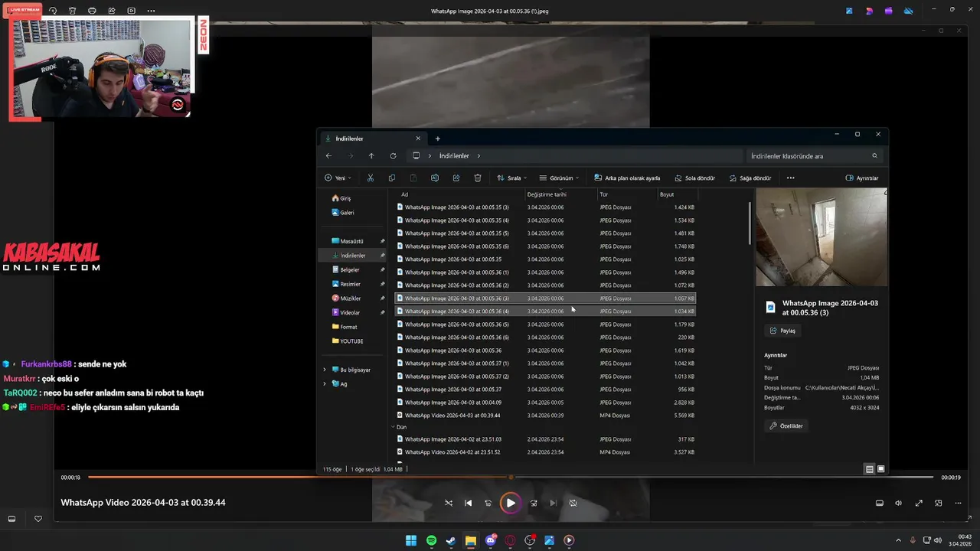Go up one folder level in Explorer
980x551 pixels.
tap(371, 155)
